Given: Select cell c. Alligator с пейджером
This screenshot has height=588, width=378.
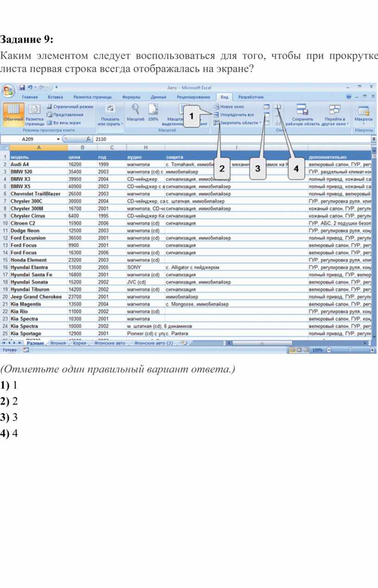Looking at the screenshot, I should pyautogui.click(x=236, y=267).
